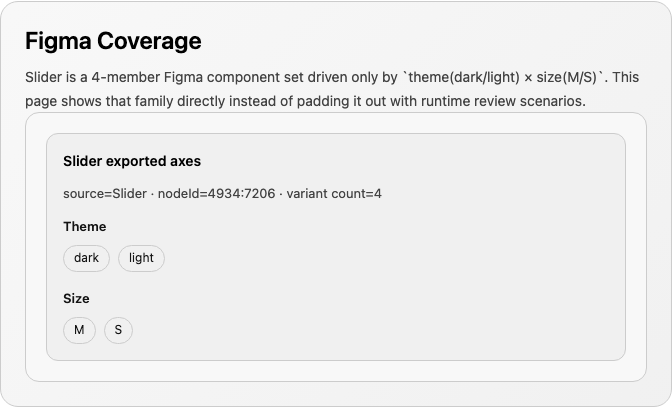The image size is (672, 407).
Task: Click the nodeId=4934:7206 metadata text
Action: point(216,194)
